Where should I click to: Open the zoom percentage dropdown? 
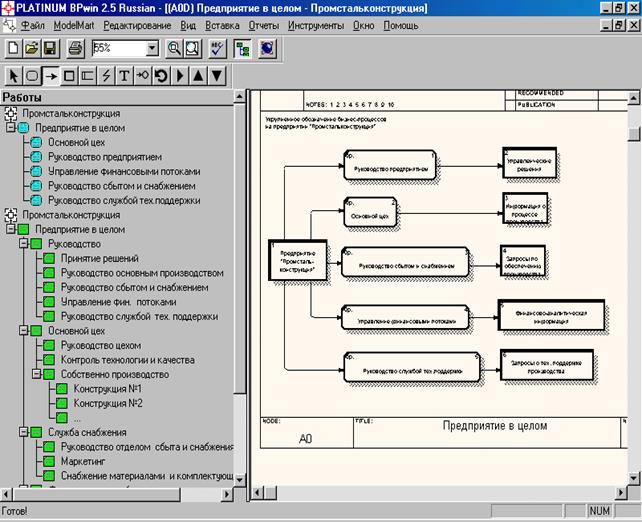pos(152,48)
